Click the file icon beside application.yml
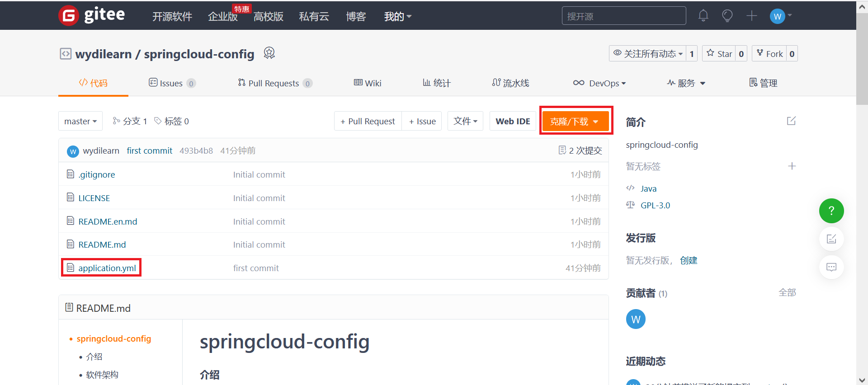The height and width of the screenshot is (385, 868). [x=71, y=268]
